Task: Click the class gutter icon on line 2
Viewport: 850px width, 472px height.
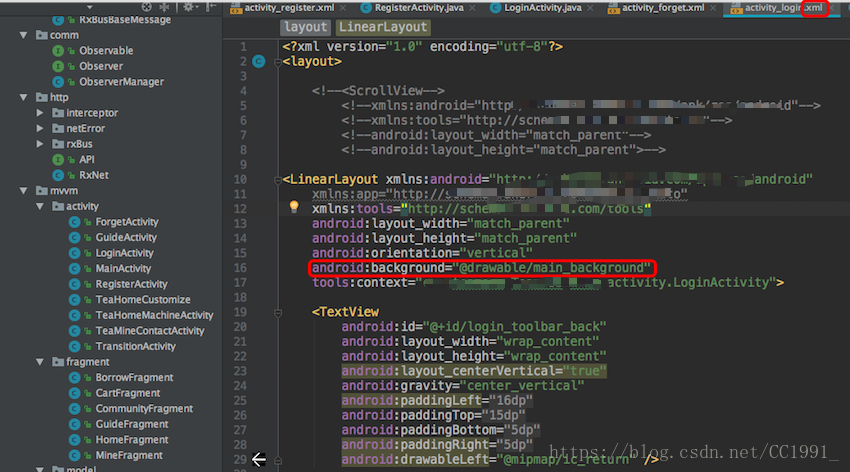Action: 259,62
